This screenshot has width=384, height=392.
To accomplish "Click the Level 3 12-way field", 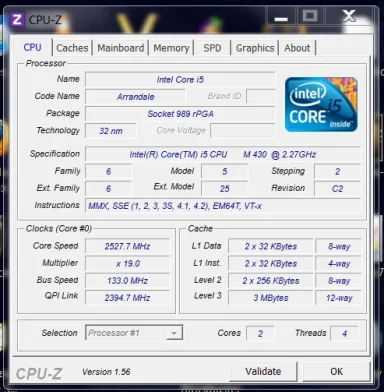I will pos(338,298).
